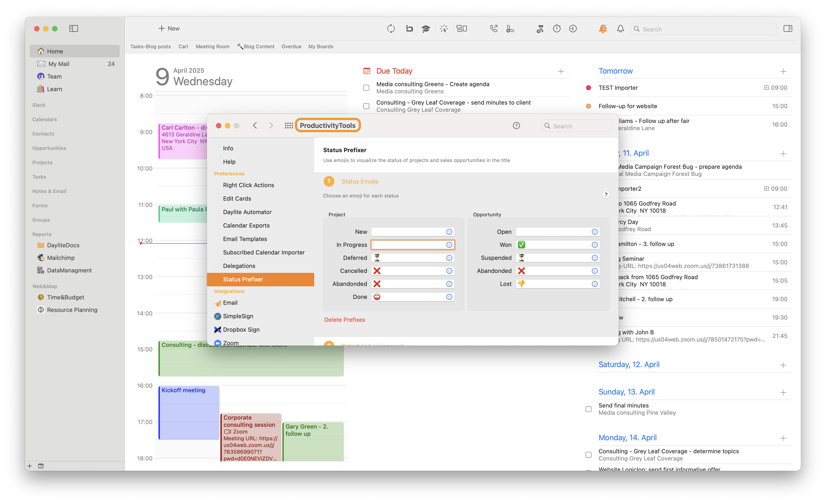Add item to Saturday, 12. April
This screenshot has height=504, width=826.
[x=783, y=365]
